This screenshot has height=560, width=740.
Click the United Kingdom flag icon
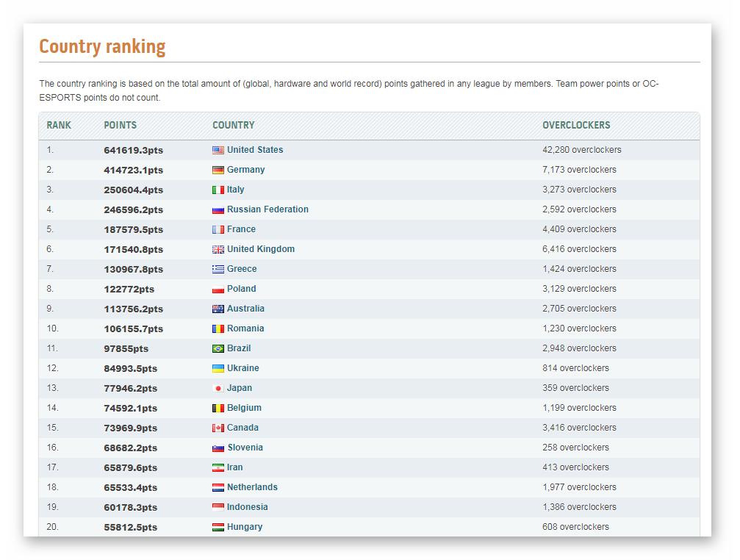(x=218, y=250)
